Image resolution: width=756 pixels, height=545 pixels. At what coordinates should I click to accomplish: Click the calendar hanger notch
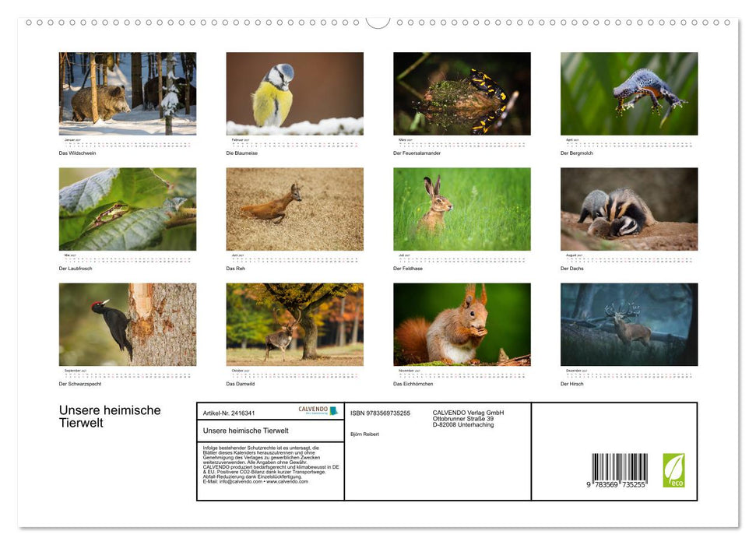378,23
